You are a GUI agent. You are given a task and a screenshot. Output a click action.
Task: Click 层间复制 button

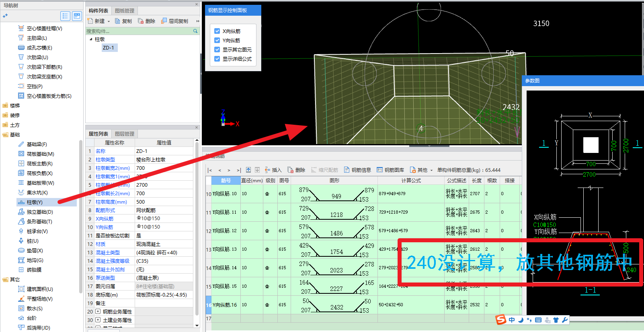[x=174, y=21]
